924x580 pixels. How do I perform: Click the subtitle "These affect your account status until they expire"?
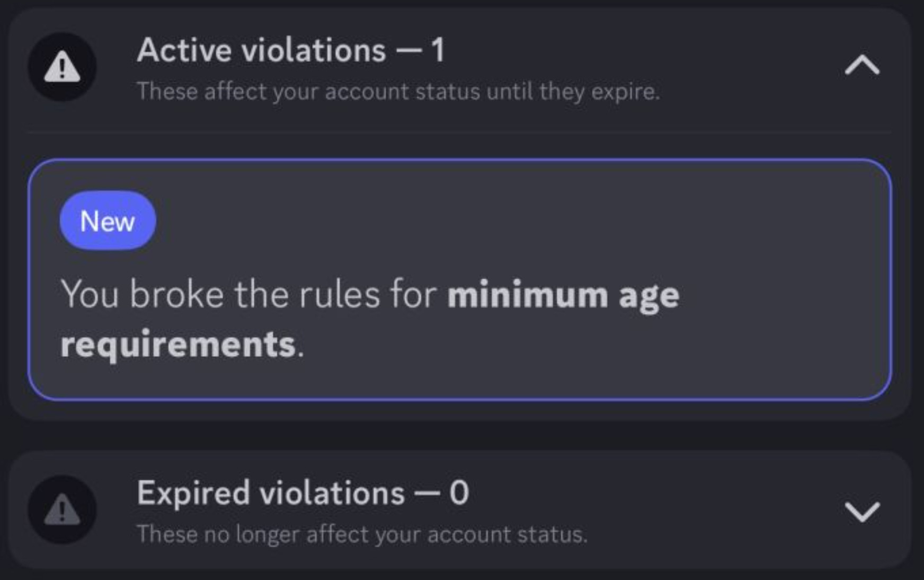click(x=398, y=92)
